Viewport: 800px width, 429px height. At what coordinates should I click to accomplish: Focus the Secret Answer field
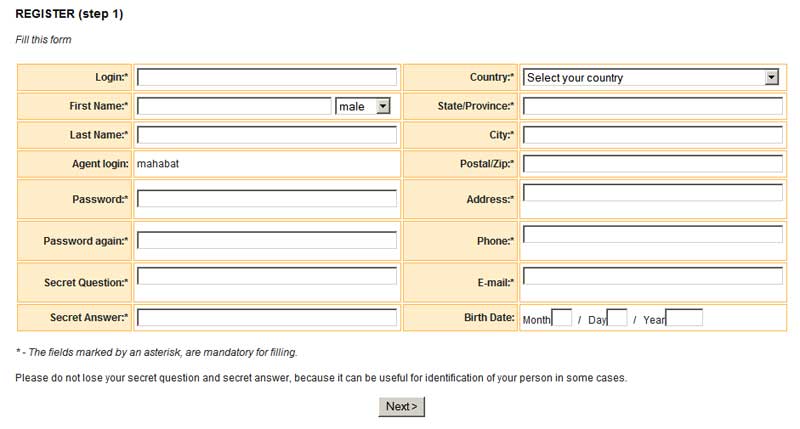266,318
